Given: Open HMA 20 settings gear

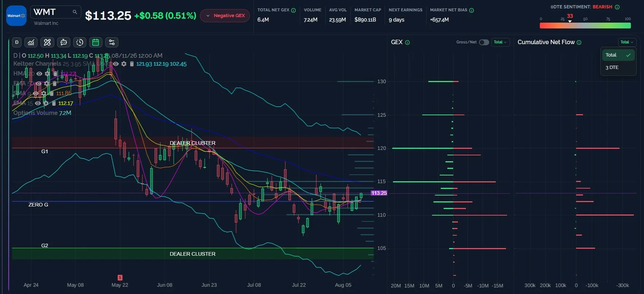Looking at the screenshot, I should point(47,74).
